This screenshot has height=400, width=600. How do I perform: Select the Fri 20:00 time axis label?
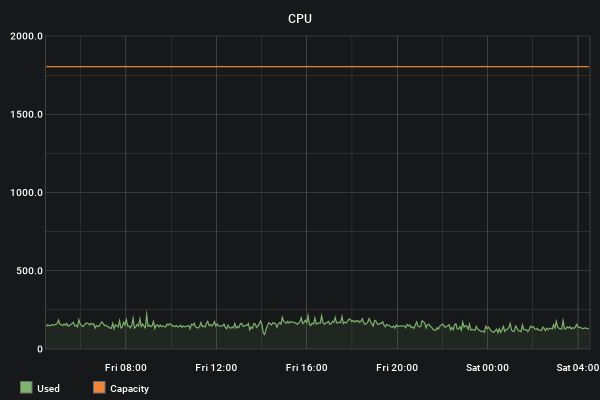tap(397, 368)
